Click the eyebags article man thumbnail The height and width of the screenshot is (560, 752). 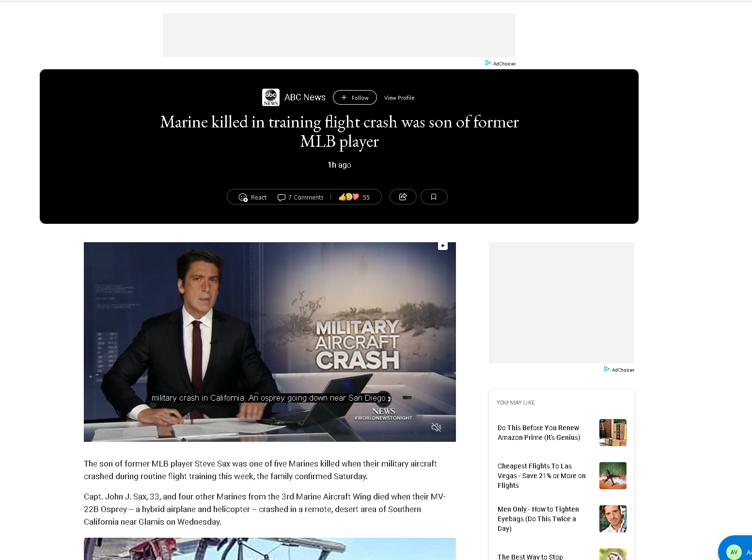(613, 519)
